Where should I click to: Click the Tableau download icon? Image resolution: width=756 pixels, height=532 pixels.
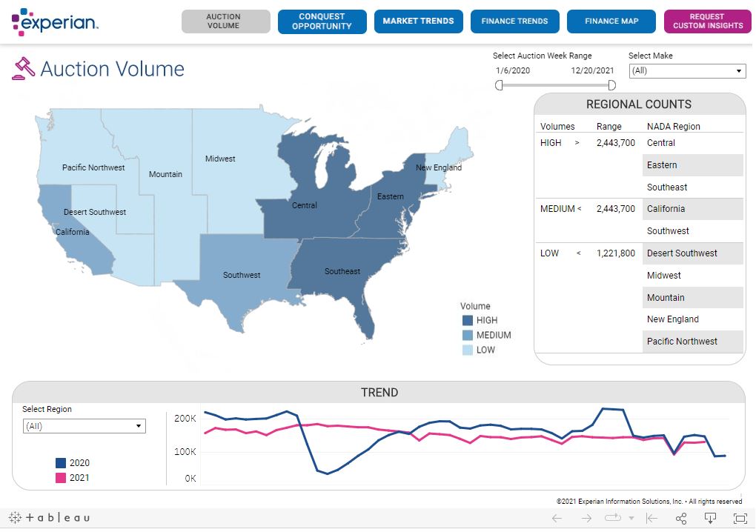coord(710,519)
